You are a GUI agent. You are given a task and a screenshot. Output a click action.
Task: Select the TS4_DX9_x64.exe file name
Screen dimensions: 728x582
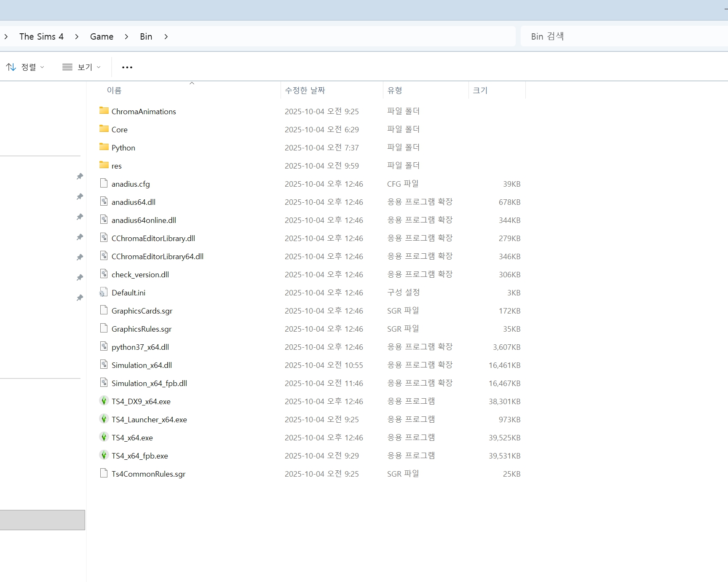click(141, 401)
